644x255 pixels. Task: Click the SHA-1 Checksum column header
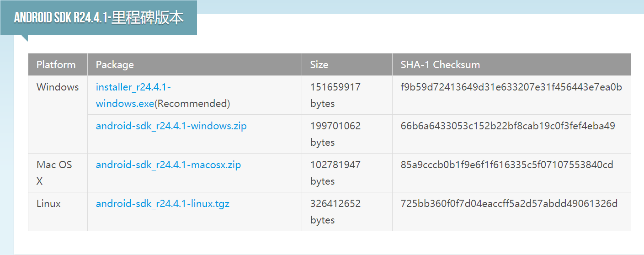tap(440, 64)
